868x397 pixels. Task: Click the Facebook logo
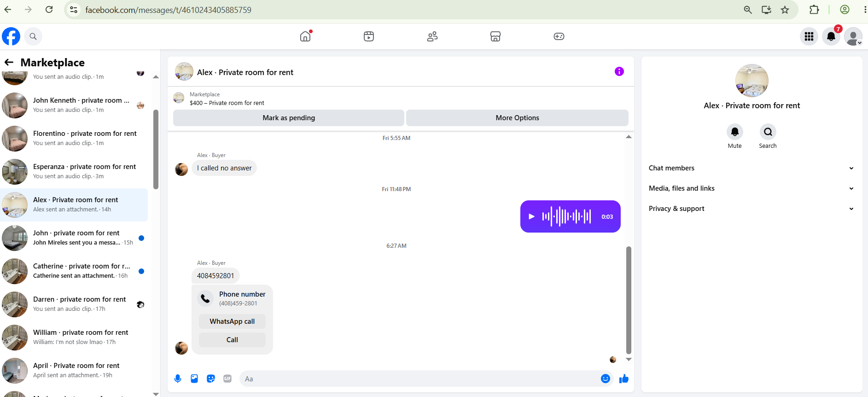[11, 36]
